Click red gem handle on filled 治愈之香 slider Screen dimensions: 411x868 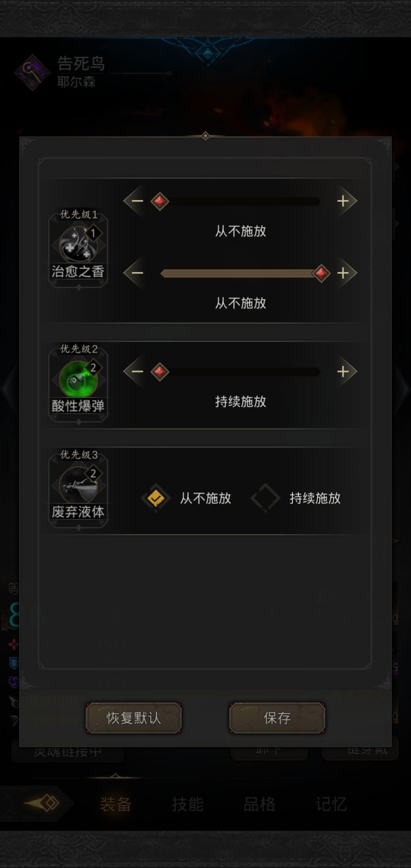(321, 273)
